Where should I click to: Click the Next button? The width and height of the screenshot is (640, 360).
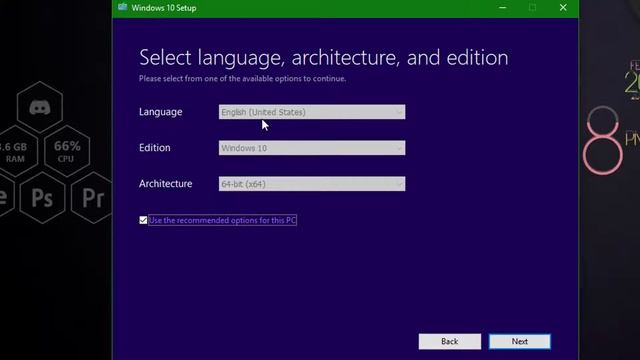point(520,341)
